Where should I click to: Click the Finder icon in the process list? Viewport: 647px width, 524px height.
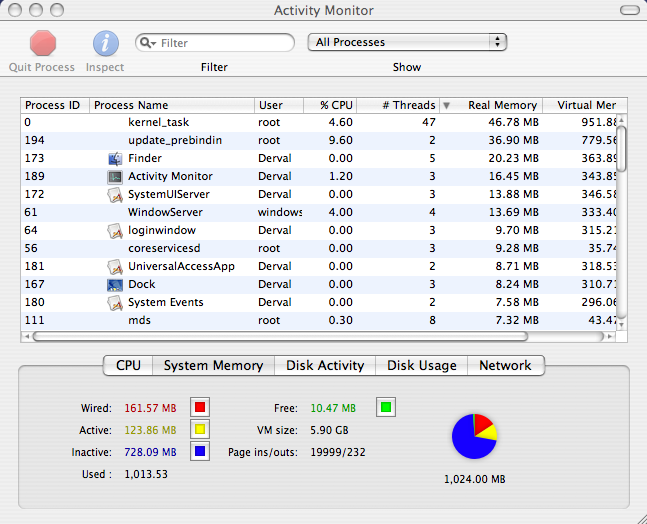coord(115,158)
